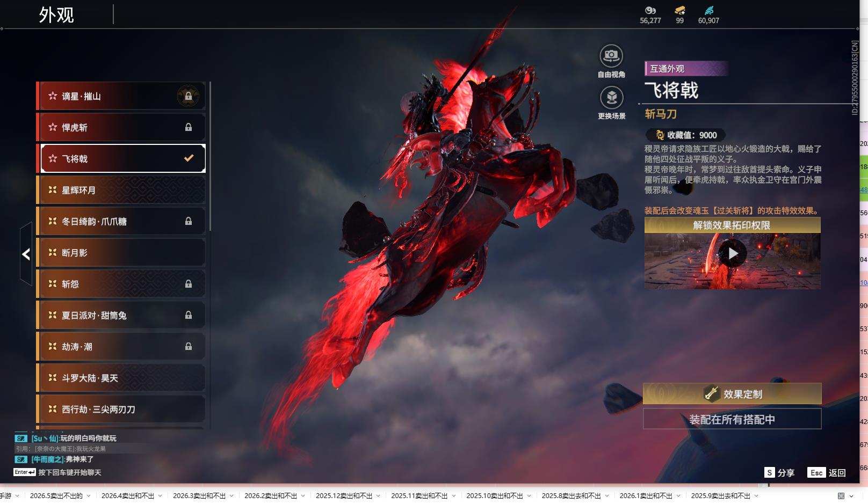Click the silver coin currency icon showing 56,277
868x504 pixels.
pos(650,10)
